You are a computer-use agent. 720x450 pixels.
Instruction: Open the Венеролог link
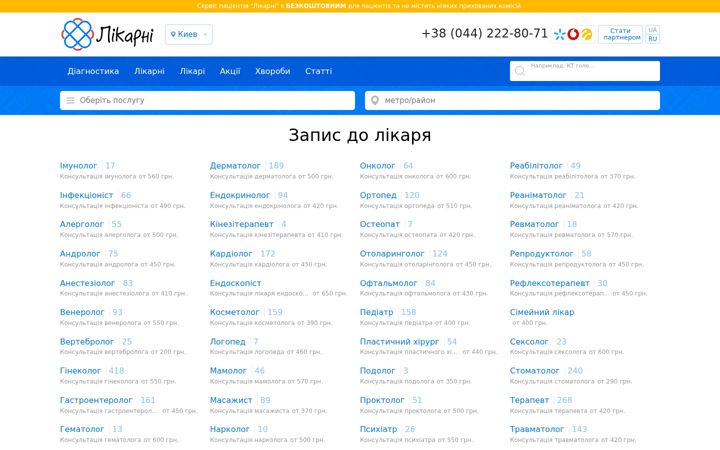[82, 312]
